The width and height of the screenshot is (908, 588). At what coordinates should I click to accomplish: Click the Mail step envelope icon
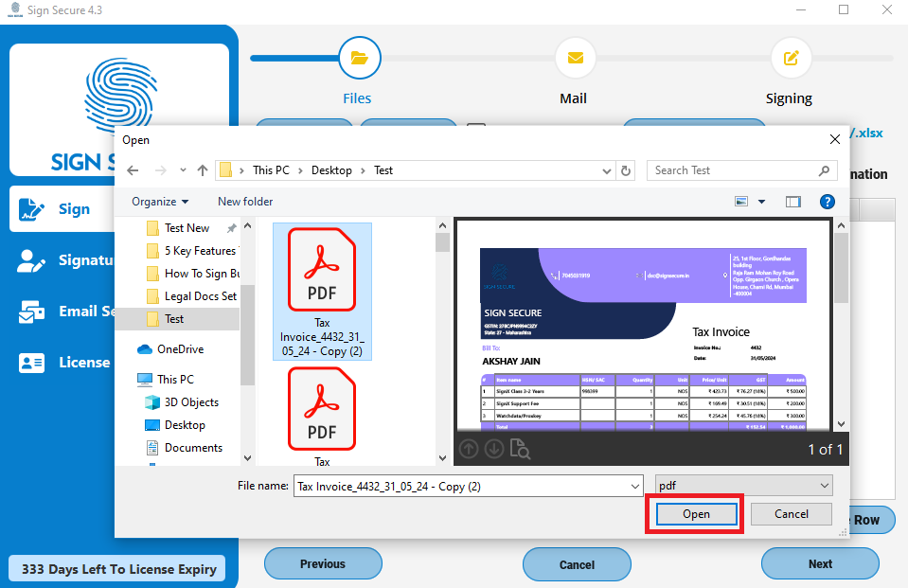point(575,58)
